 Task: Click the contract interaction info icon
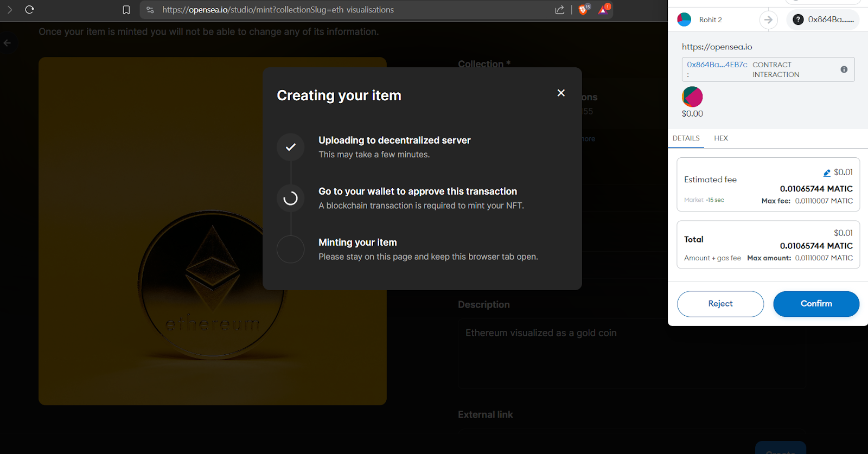click(844, 69)
